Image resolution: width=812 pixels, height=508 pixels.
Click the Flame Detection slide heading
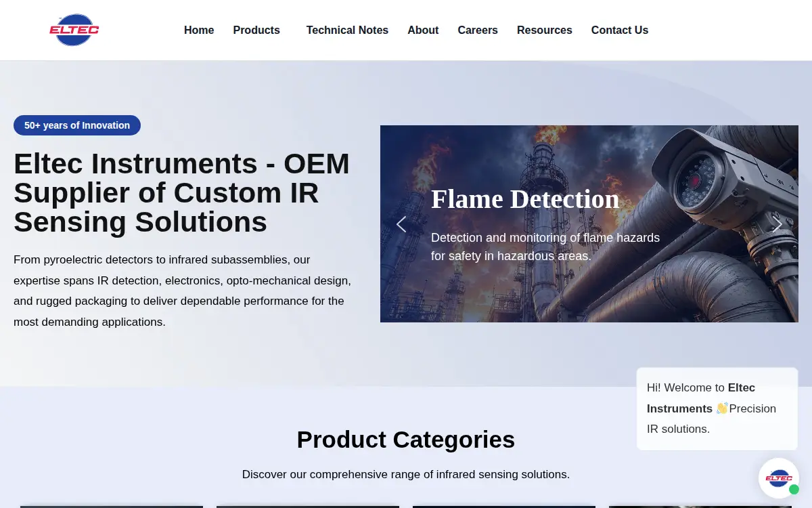525,199
